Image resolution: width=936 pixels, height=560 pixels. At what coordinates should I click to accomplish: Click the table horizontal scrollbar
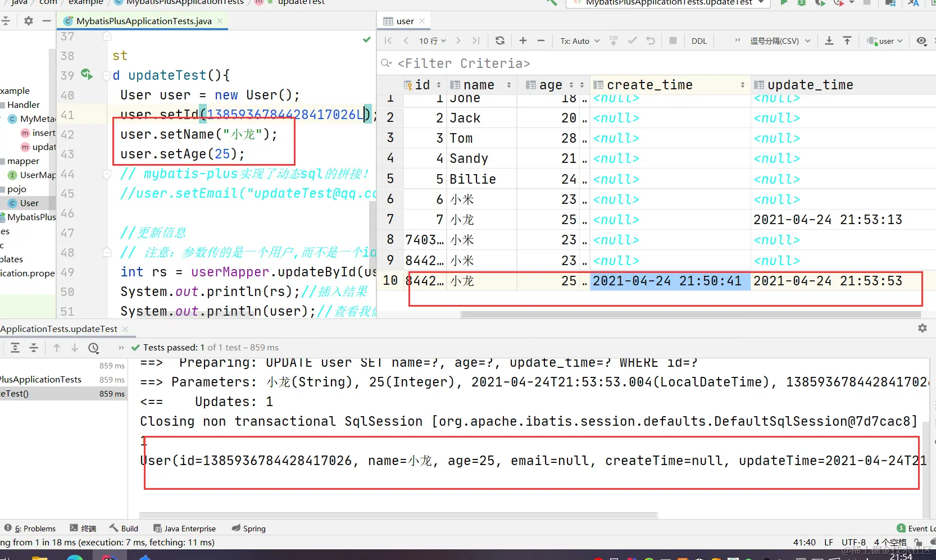coord(691,315)
